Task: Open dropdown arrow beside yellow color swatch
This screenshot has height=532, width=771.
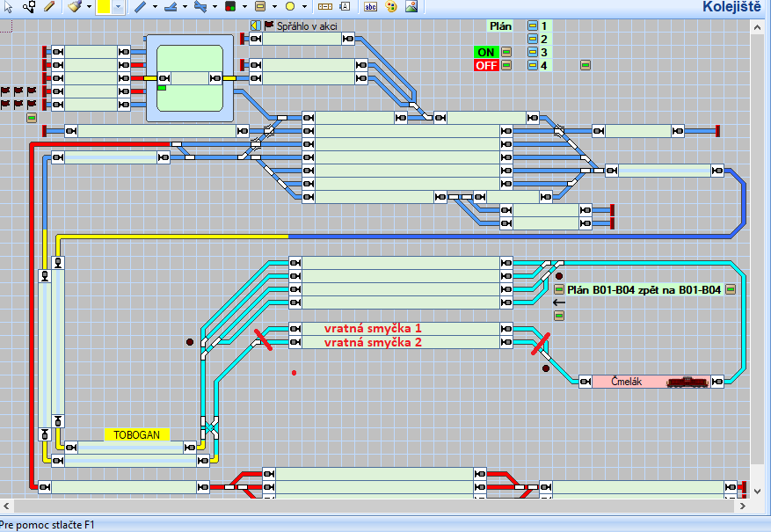Action: [118, 7]
